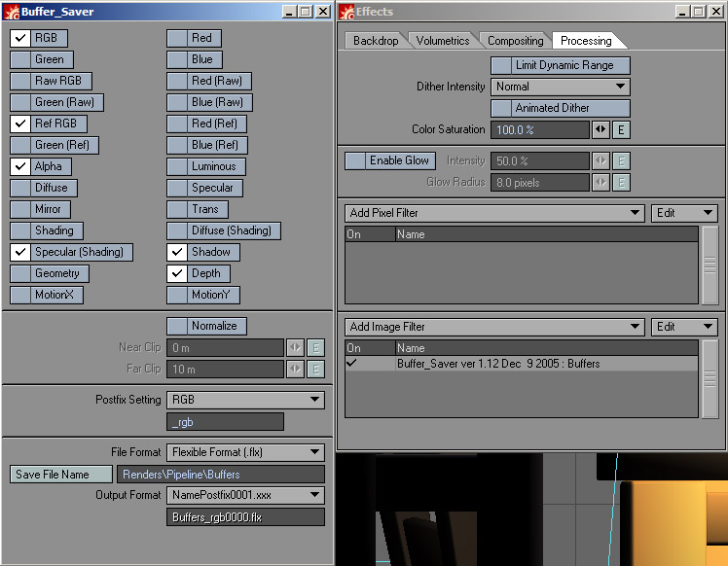
Task: Click pixel filter list scrollbar
Action: [x=710, y=265]
